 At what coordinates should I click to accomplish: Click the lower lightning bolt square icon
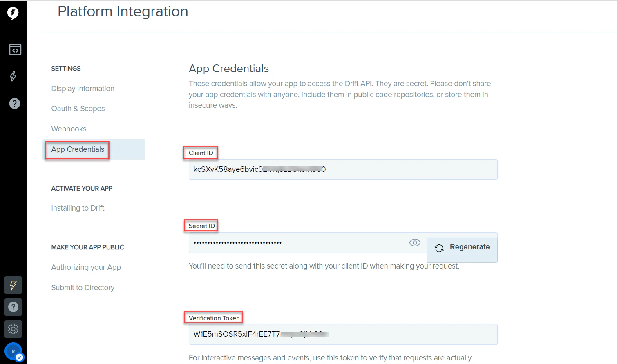pyautogui.click(x=13, y=285)
